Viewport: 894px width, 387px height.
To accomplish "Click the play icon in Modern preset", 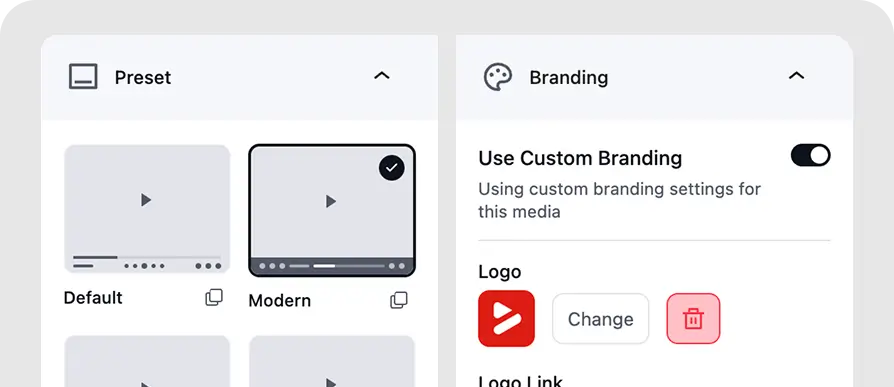I will [331, 201].
